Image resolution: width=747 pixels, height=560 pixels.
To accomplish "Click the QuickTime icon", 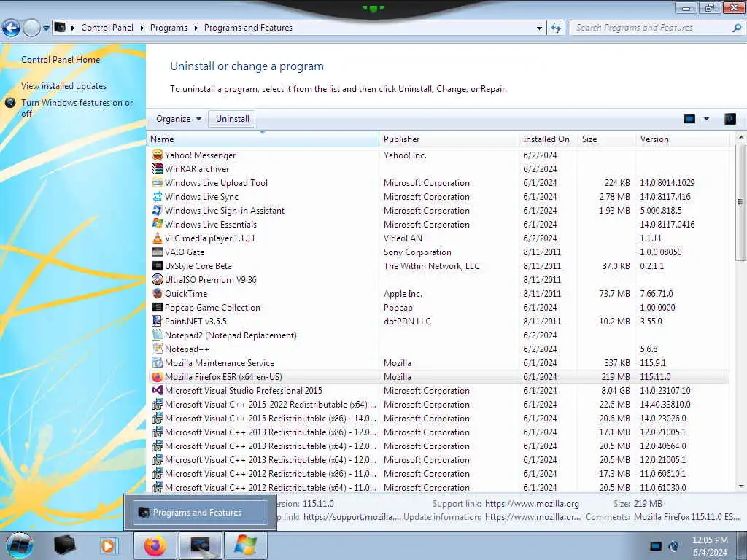I will pyautogui.click(x=158, y=293).
